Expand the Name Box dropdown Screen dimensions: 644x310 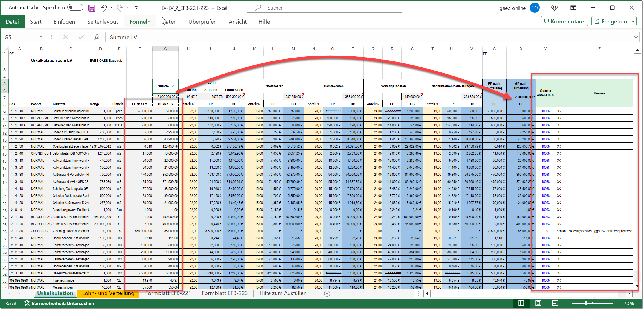41,37
